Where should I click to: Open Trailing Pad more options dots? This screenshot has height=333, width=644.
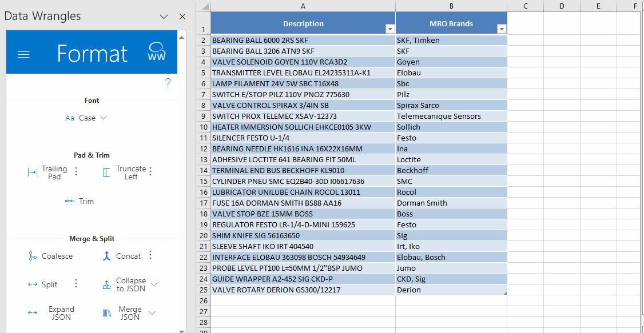click(x=75, y=171)
